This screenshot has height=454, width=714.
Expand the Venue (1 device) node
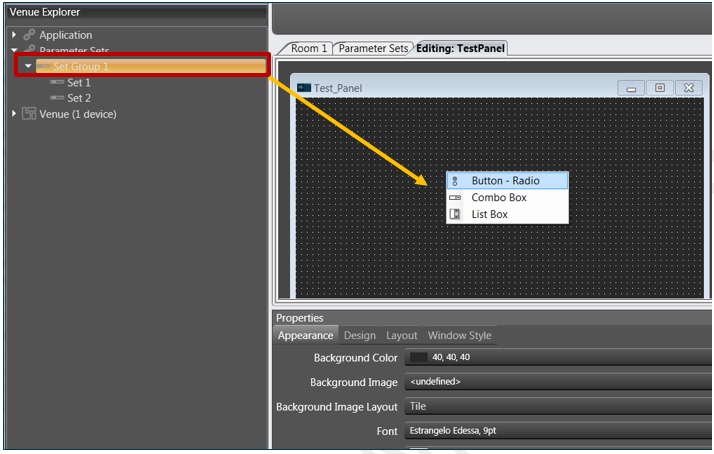(x=14, y=113)
